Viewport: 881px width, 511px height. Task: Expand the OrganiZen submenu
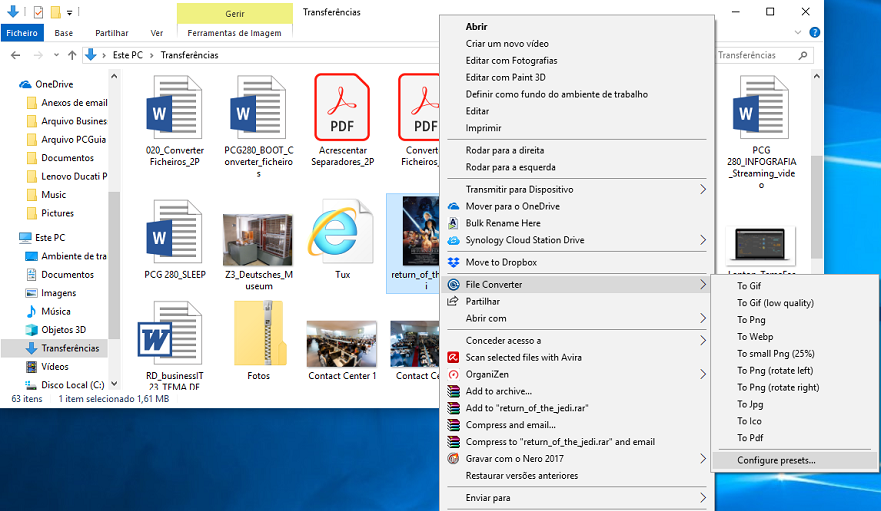702,374
